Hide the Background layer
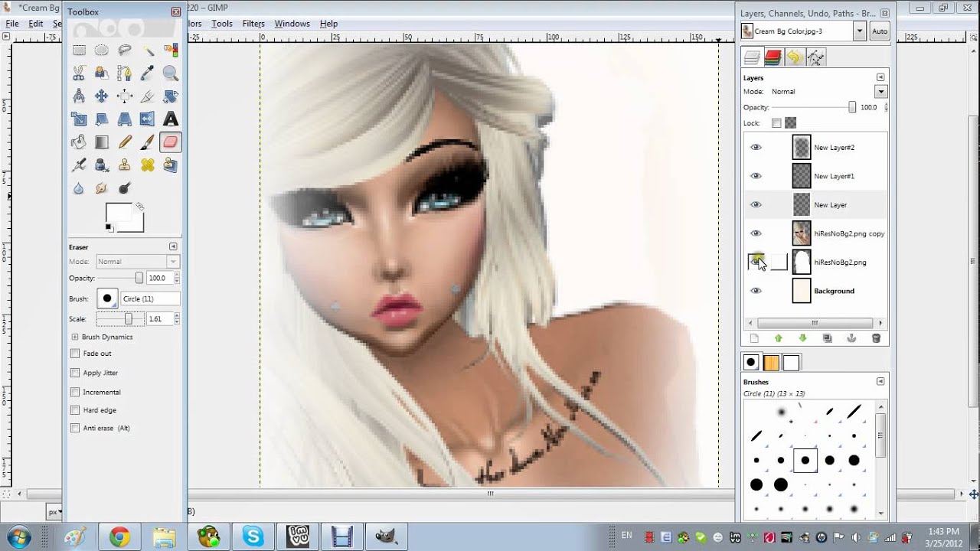Viewport: 980px width, 551px height. pyautogui.click(x=756, y=291)
